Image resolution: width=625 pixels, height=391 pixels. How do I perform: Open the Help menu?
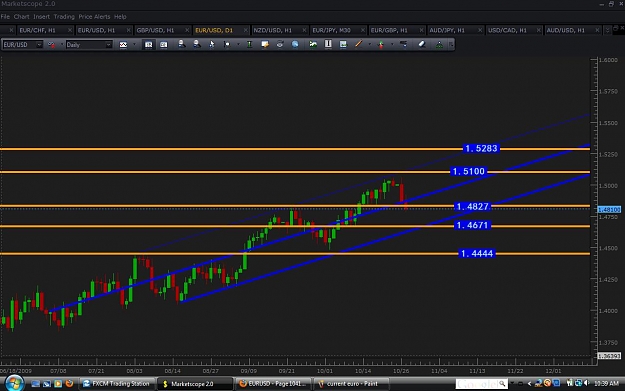pyautogui.click(x=120, y=17)
